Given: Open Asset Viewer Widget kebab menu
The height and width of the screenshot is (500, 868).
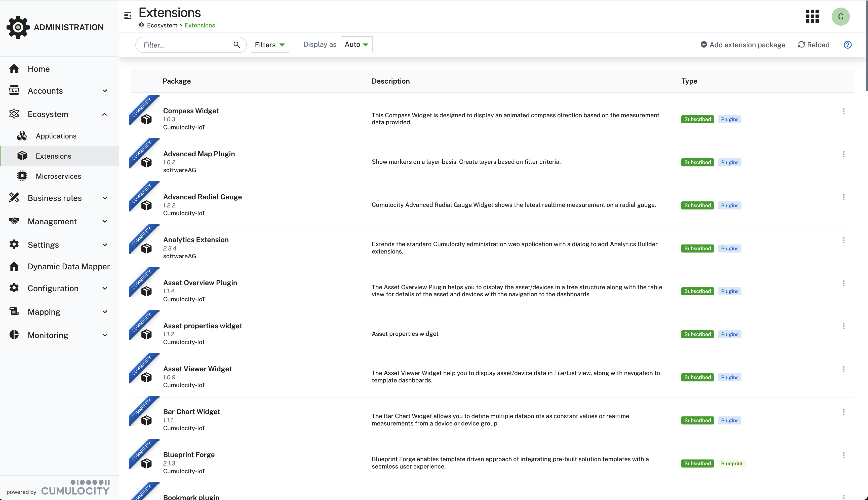Looking at the screenshot, I should click(844, 369).
